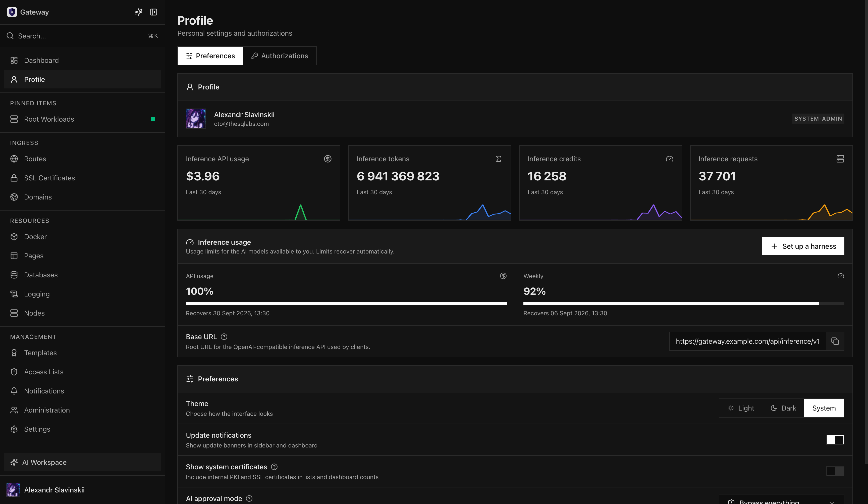
Task: Open Notifications in the sidebar
Action: [82, 391]
